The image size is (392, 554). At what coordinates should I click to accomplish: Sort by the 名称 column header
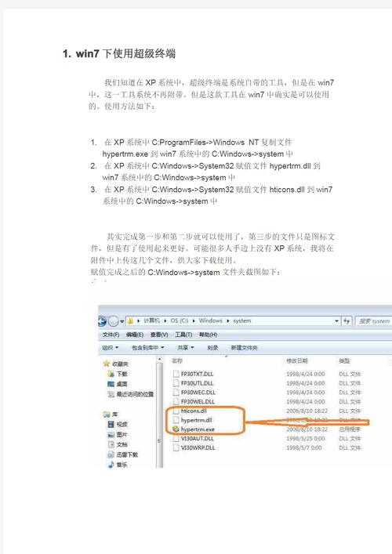(x=176, y=360)
